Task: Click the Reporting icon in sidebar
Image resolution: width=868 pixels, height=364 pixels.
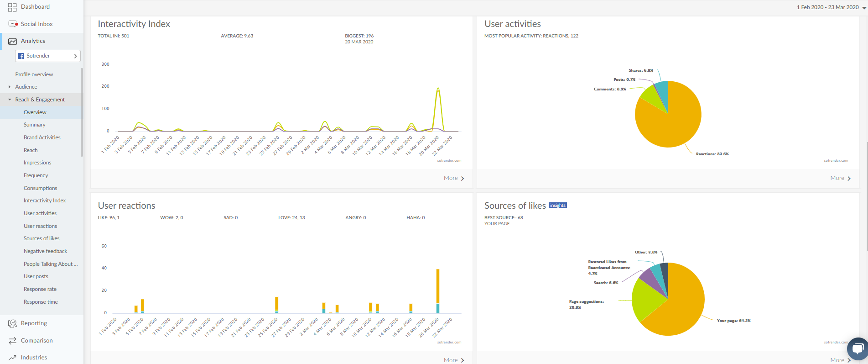Action: click(x=12, y=323)
